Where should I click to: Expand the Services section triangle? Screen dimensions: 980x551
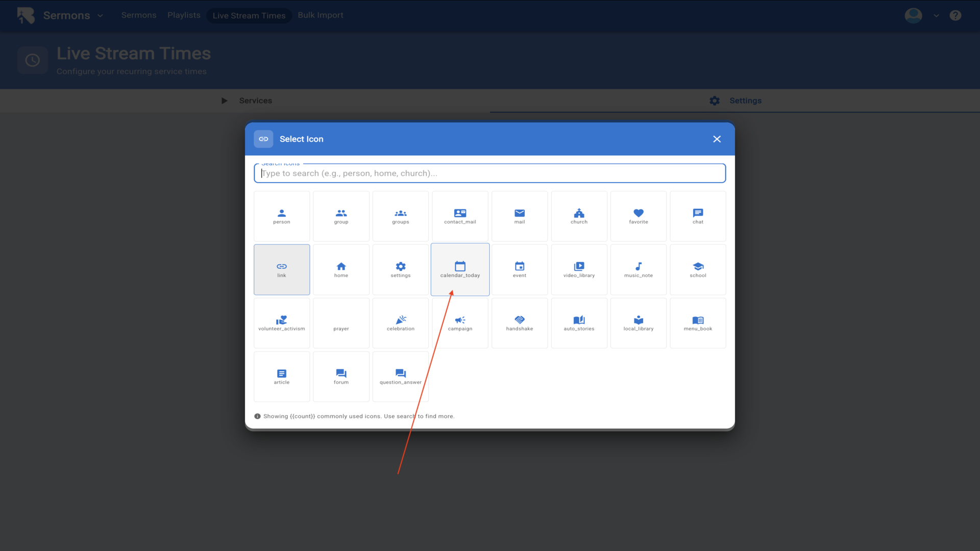[224, 101]
